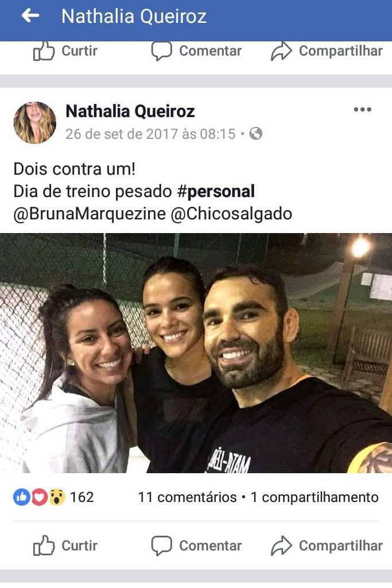Tap the heart love reaction icon

click(39, 497)
